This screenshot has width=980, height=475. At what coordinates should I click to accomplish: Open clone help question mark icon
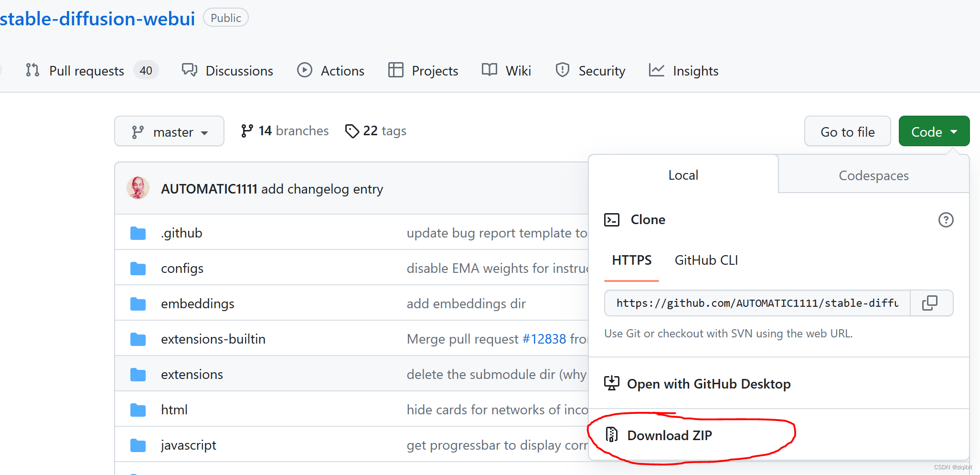coord(946,220)
